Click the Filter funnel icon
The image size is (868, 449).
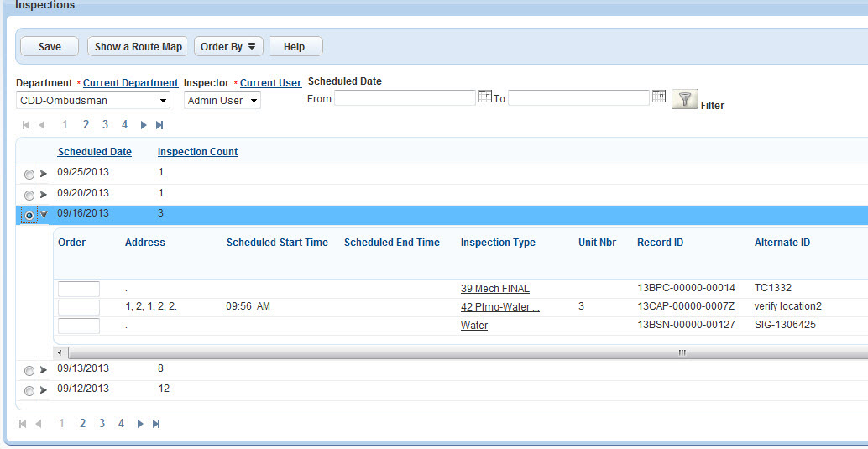[685, 100]
